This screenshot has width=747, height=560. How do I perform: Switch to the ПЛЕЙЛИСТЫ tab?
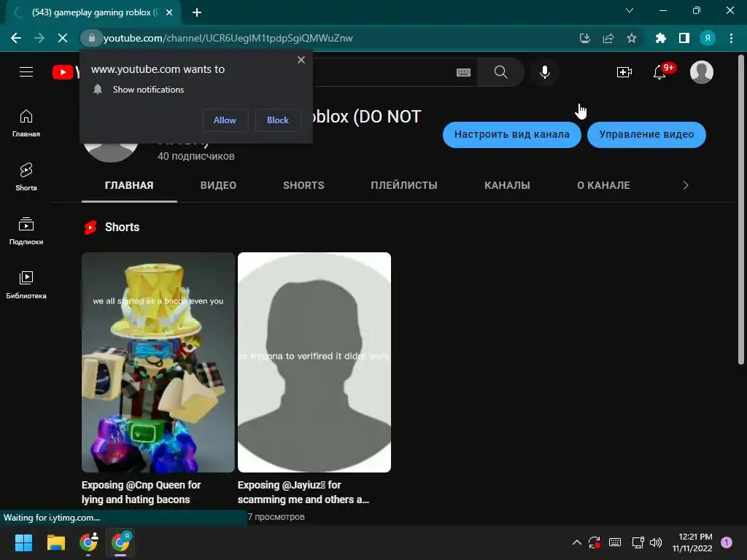[404, 185]
